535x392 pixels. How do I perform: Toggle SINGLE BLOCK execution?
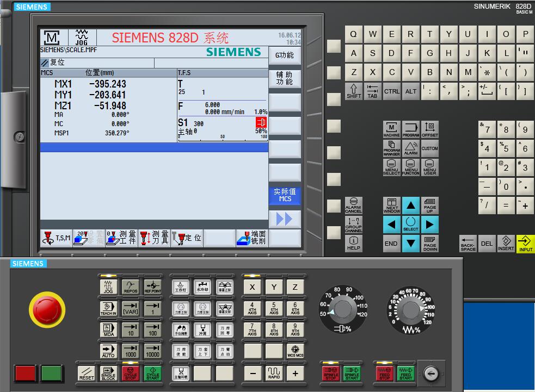108,374
